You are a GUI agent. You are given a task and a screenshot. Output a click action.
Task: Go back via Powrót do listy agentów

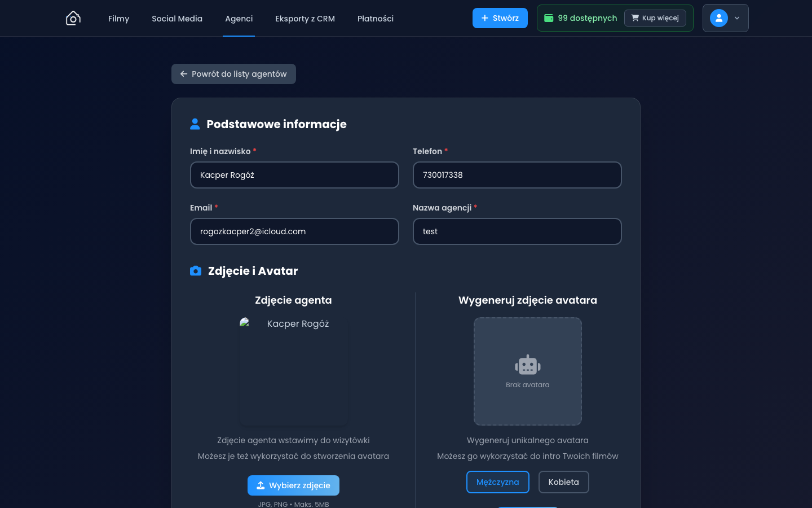click(233, 74)
